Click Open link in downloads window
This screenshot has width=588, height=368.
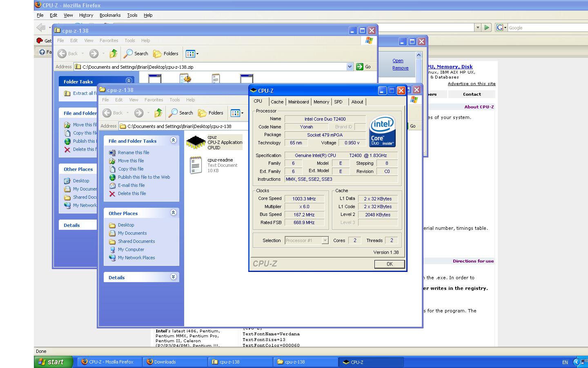tap(398, 61)
